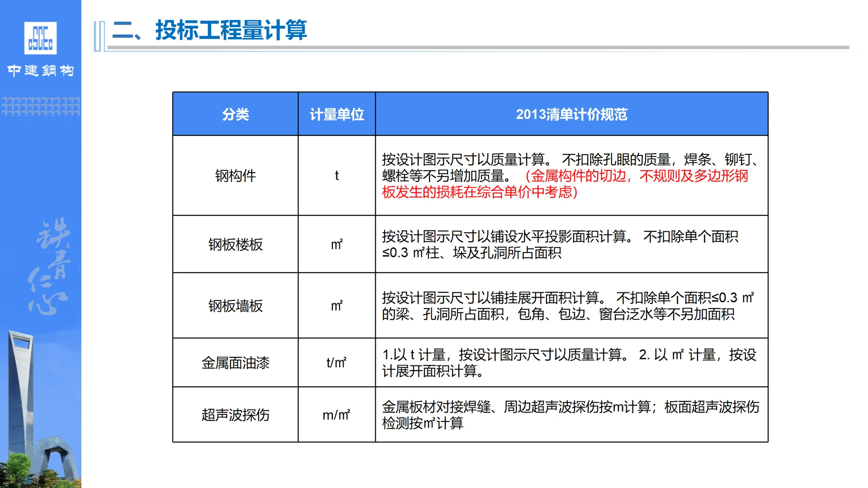Click the 钢板楼板 row label
This screenshot has width=868, height=488.
tap(235, 244)
